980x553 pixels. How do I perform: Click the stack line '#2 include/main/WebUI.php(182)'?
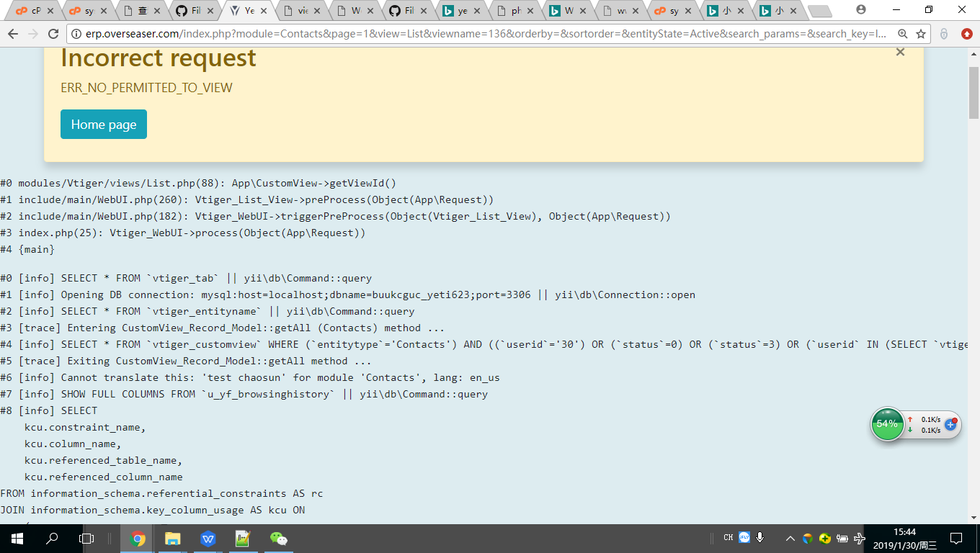coord(336,217)
